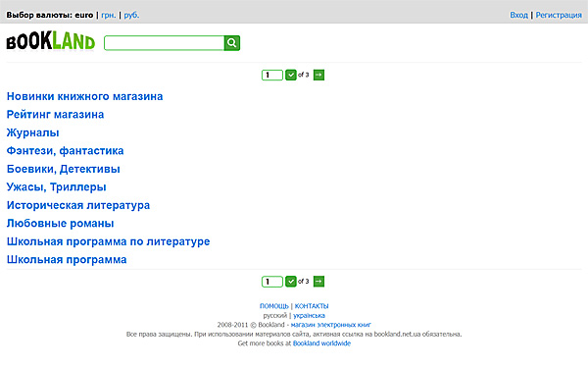
Task: Click the green search magnifier button
Action: 231,43
